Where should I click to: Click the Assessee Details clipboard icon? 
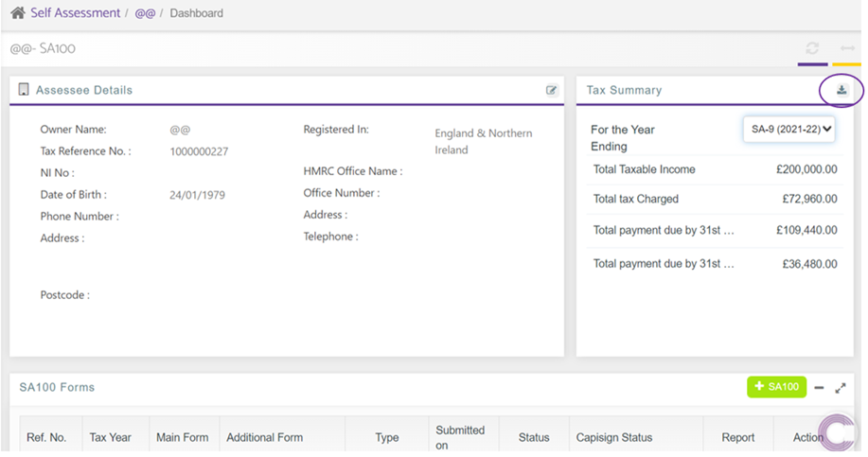point(24,90)
